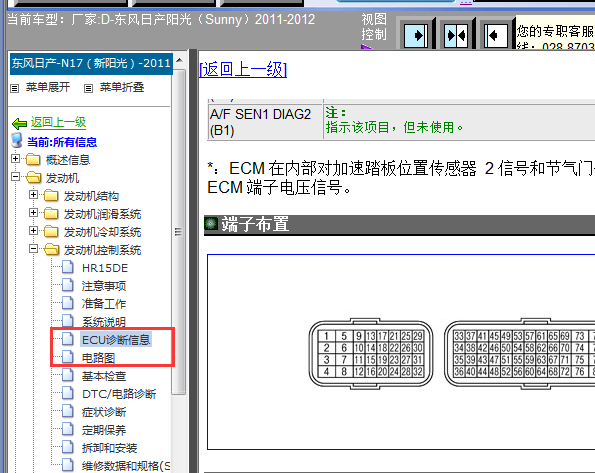Click the 端子布置 heading text

(x=255, y=224)
